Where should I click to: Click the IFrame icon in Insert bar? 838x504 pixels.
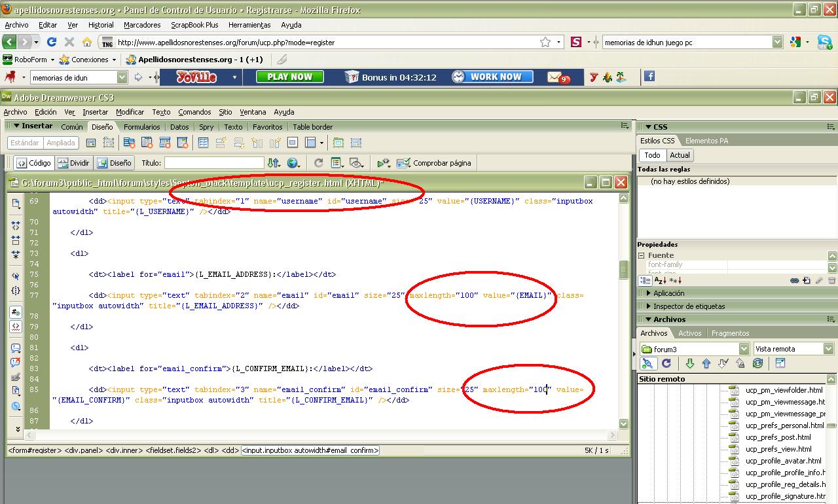(293, 143)
